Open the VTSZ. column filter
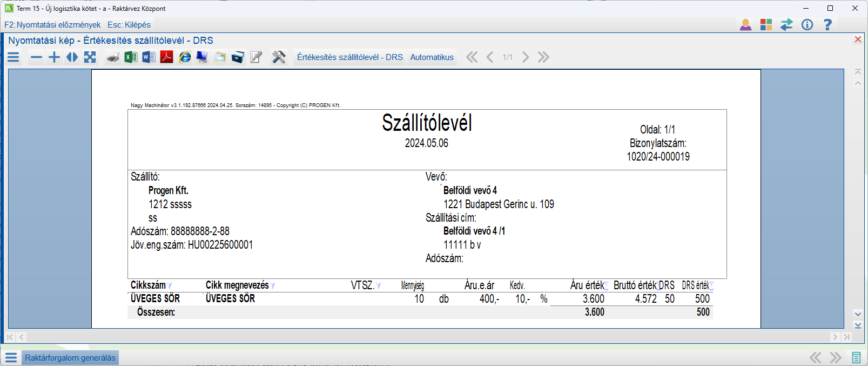This screenshot has width=868, height=366. [379, 285]
